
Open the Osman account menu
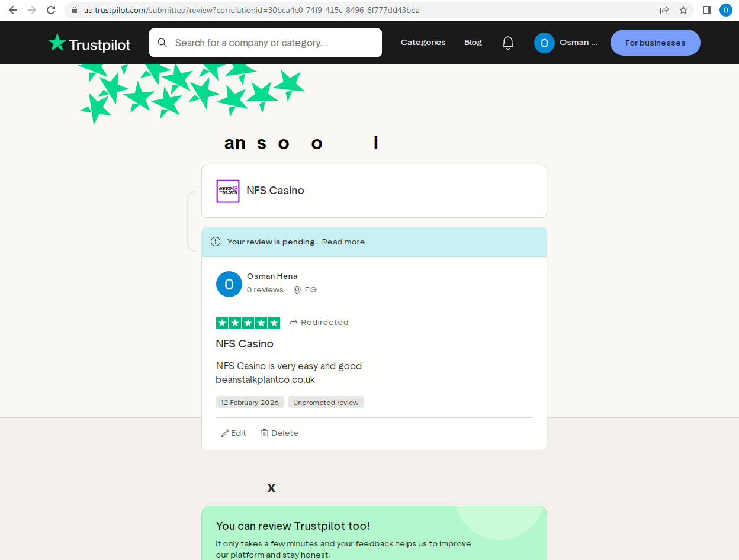point(566,43)
